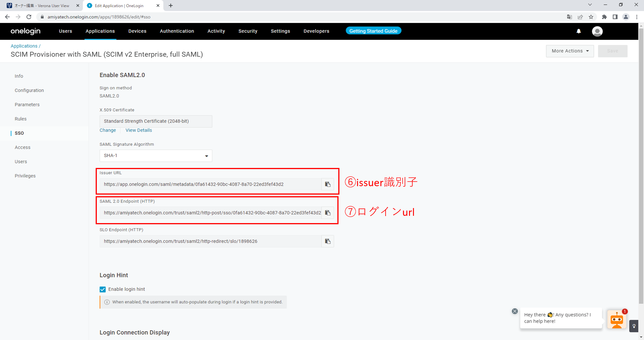Image resolution: width=644 pixels, height=340 pixels.
Task: Select the Parameters sidebar tab
Action: [x=27, y=105]
